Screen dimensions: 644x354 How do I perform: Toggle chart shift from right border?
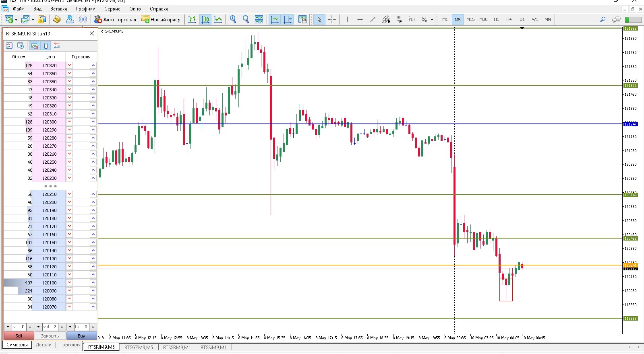click(288, 19)
